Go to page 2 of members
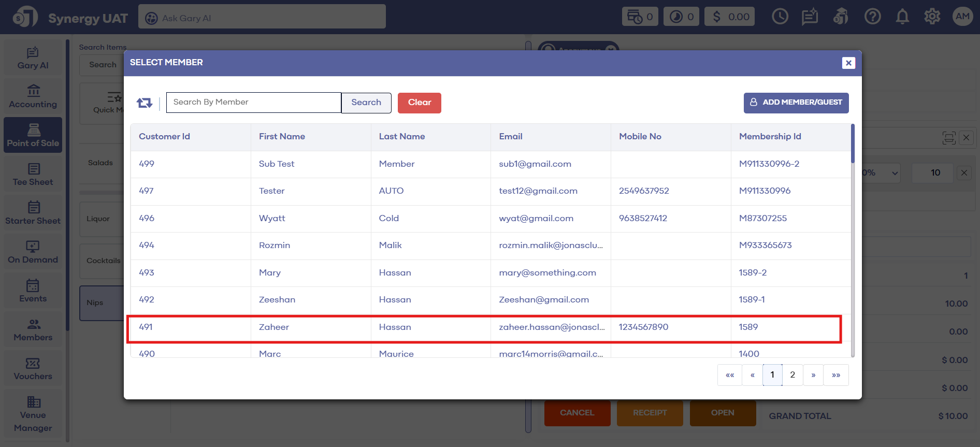Image resolution: width=980 pixels, height=447 pixels. pos(792,375)
